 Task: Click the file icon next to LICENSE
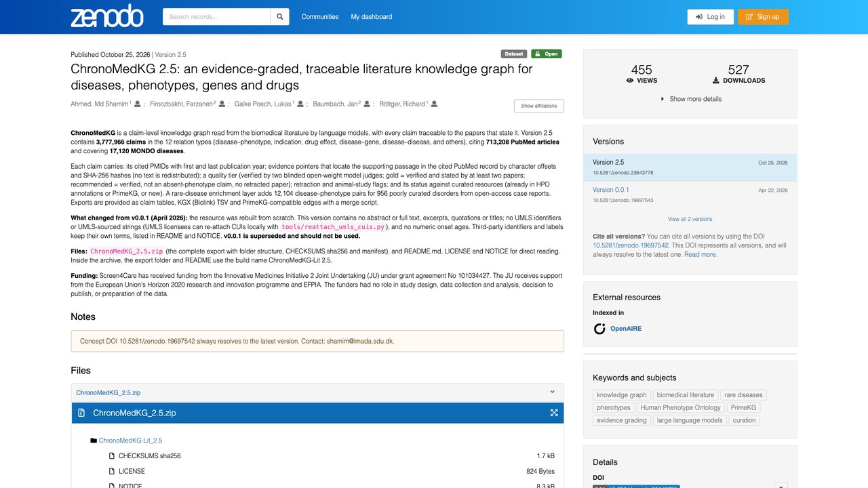112,471
